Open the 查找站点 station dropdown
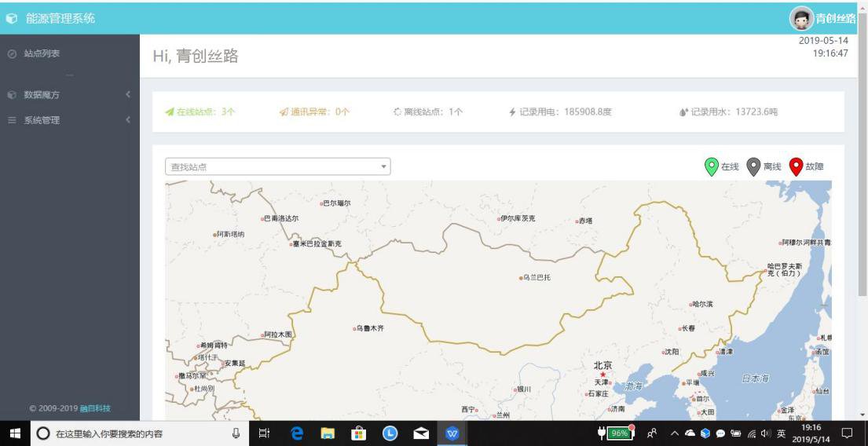This screenshot has width=868, height=446. click(x=278, y=166)
